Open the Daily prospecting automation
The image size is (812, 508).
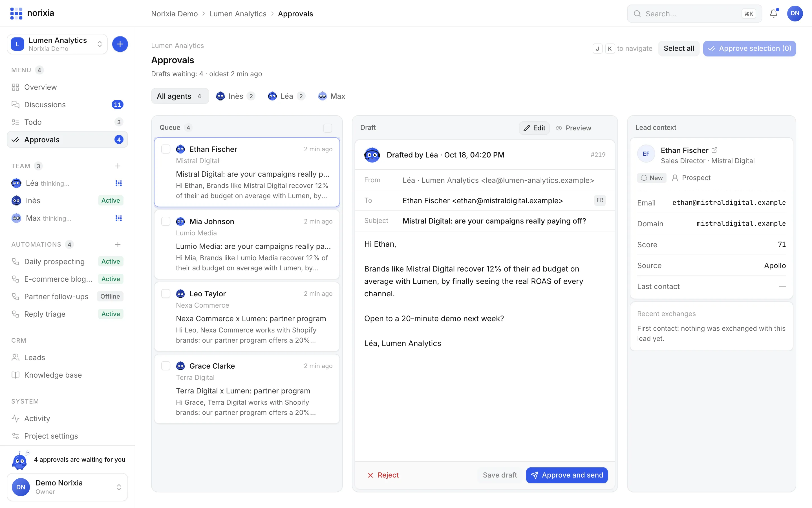(67, 261)
